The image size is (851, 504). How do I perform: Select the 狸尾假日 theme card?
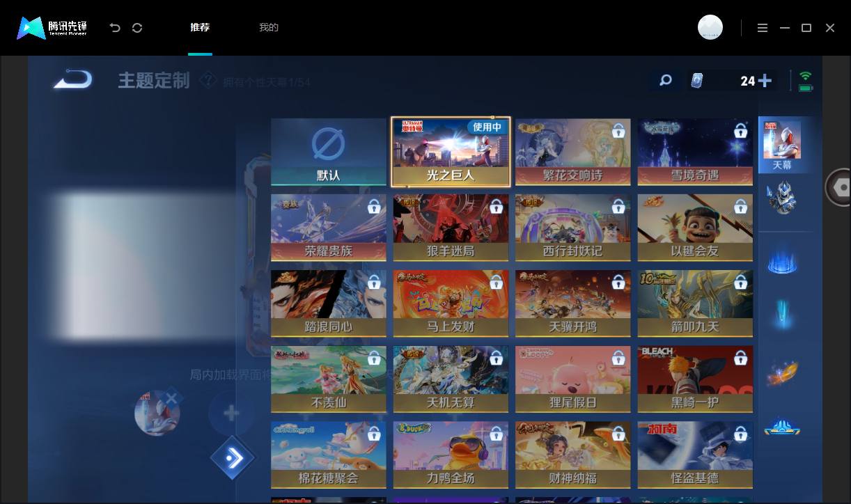[573, 379]
